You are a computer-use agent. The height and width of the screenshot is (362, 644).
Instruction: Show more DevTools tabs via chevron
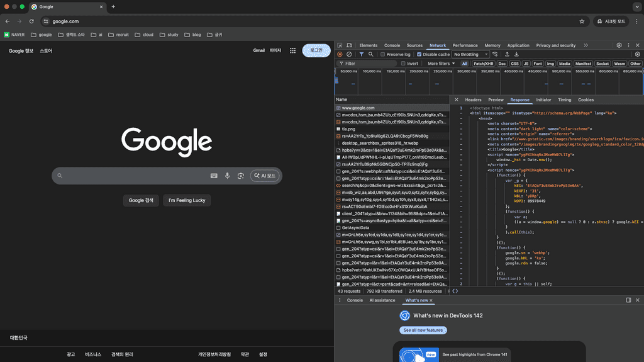pyautogui.click(x=586, y=45)
